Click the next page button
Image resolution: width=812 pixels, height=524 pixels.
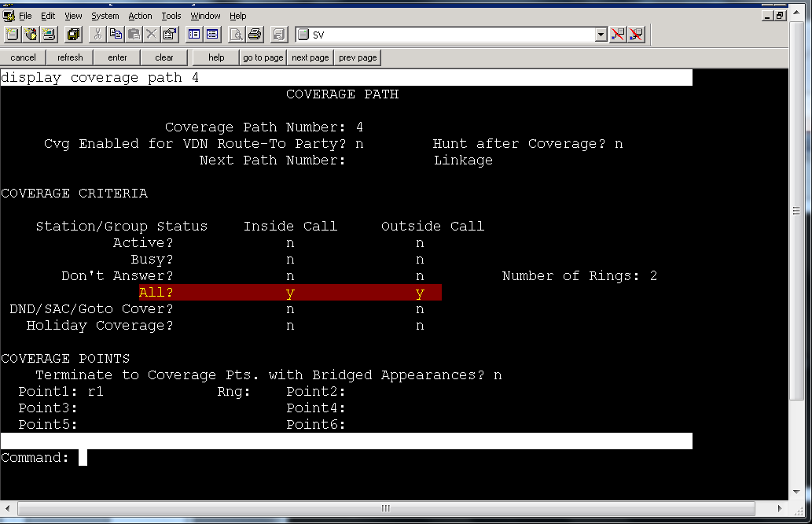click(x=310, y=57)
